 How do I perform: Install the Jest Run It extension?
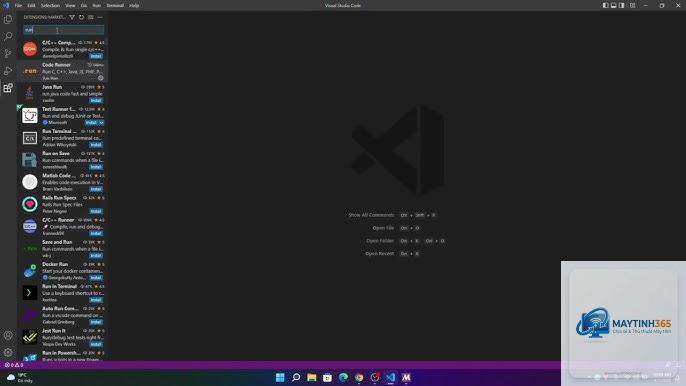(96, 344)
